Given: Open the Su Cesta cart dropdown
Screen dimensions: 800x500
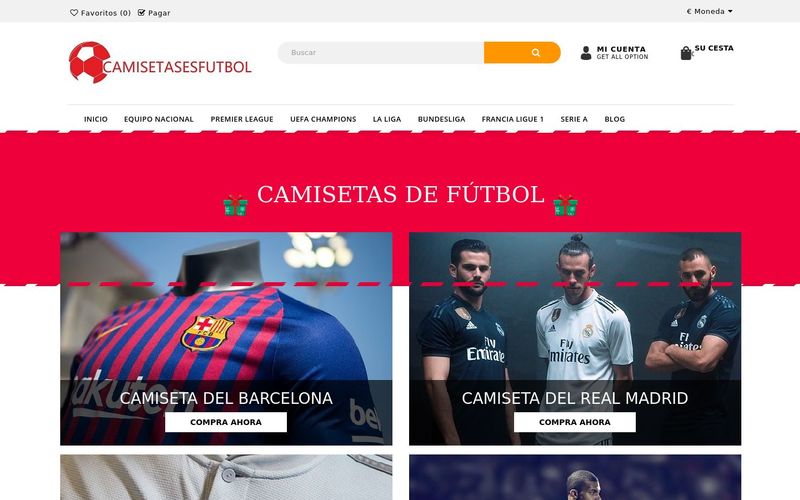Looking at the screenshot, I should pos(714,48).
